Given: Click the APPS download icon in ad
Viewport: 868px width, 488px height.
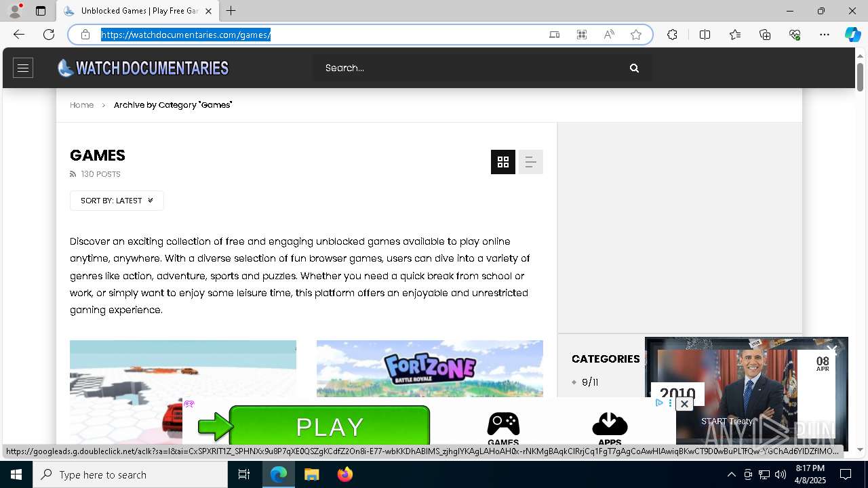Looking at the screenshot, I should (x=610, y=428).
